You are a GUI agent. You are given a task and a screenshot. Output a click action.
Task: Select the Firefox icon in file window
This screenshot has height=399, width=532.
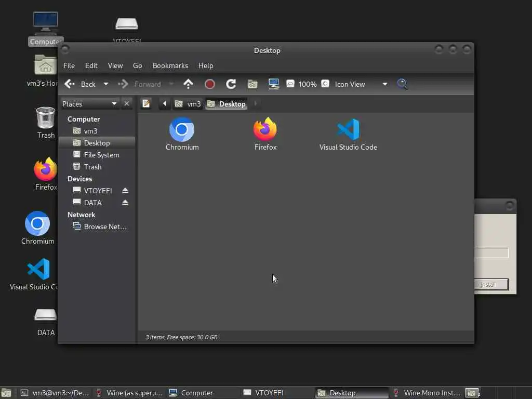click(265, 134)
